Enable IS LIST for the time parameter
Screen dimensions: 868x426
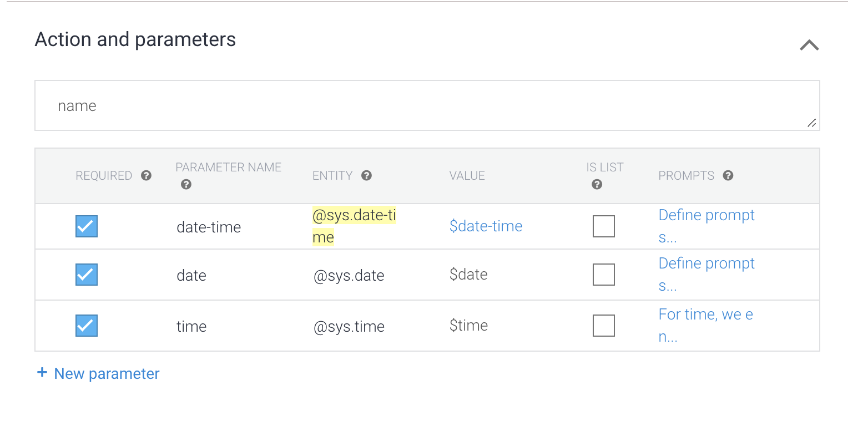pos(604,326)
